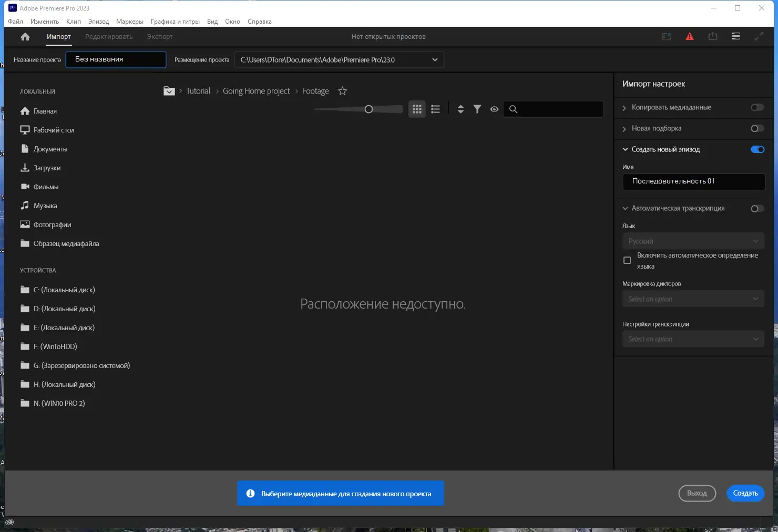The image size is (778, 532).
Task: Click the Выход button
Action: coord(697,493)
